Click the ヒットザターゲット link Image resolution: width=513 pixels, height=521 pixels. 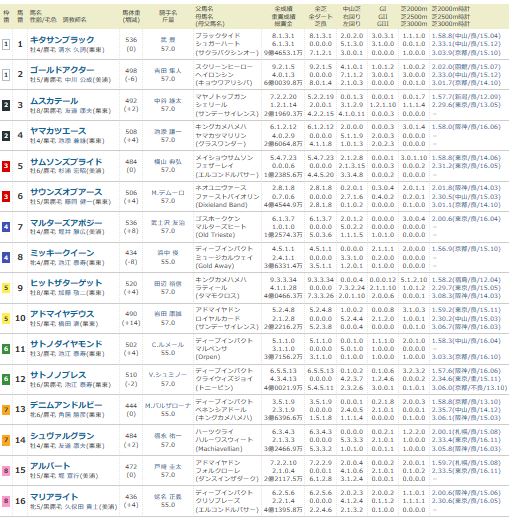66,283
